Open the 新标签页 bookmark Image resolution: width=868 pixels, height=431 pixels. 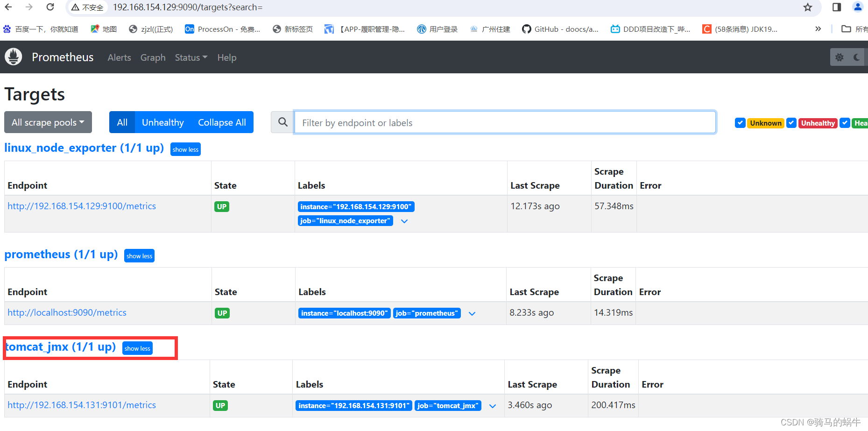293,29
